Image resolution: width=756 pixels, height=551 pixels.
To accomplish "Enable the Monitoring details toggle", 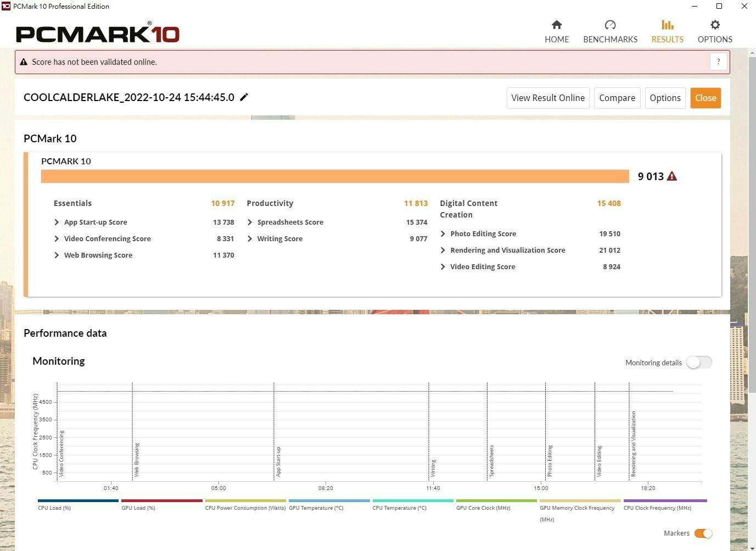I will pyautogui.click(x=699, y=363).
